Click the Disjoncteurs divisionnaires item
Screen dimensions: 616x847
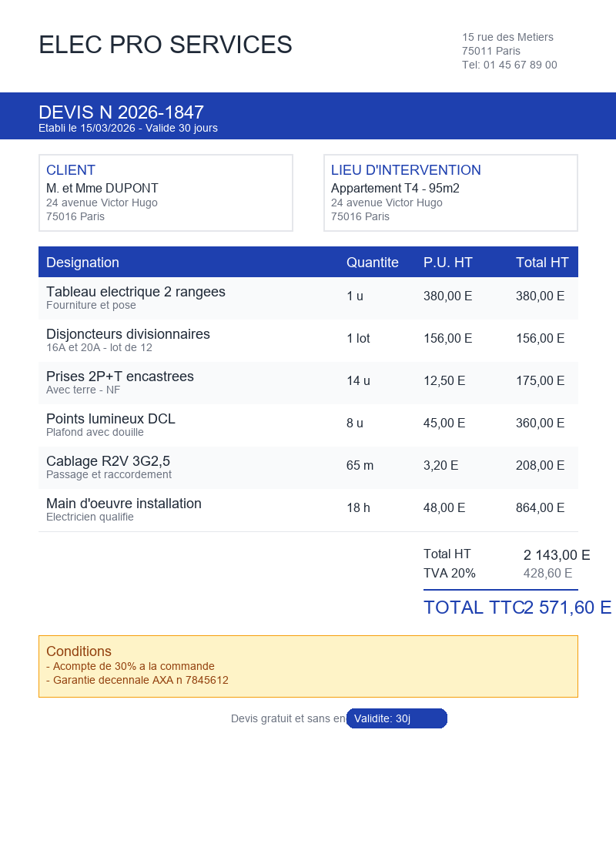[128, 335]
